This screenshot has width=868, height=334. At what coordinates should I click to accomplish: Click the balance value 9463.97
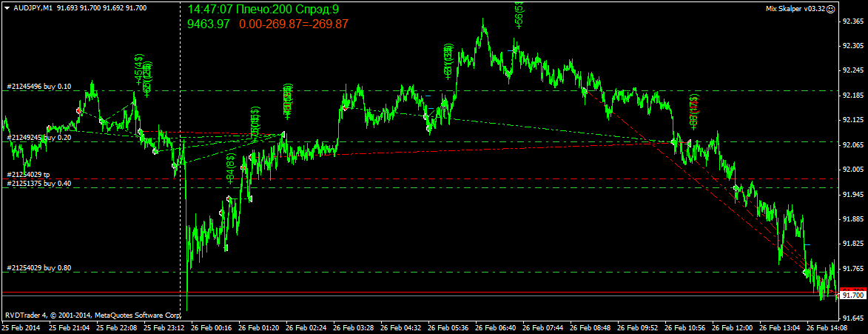(x=208, y=24)
